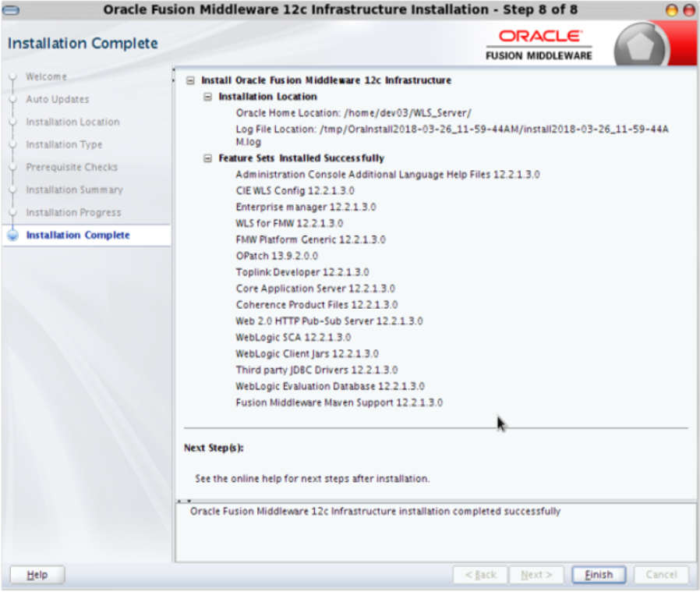Click the Oracle Fusion Middleware logo

[539, 44]
